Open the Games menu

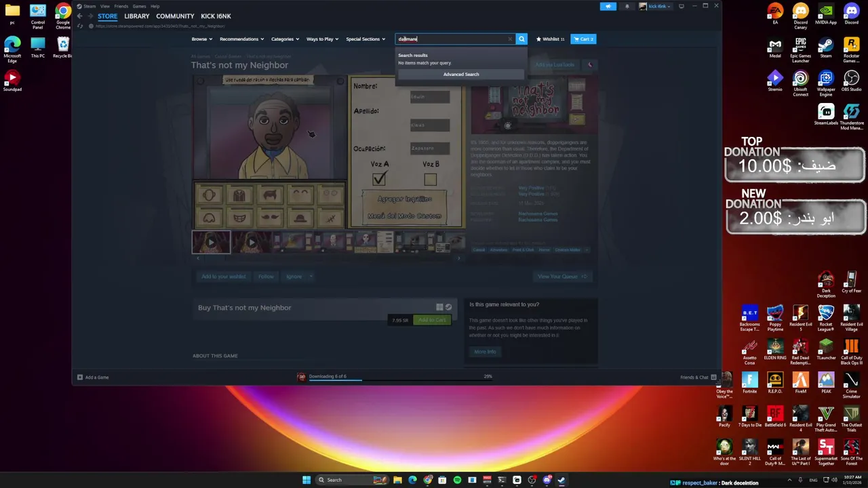[x=139, y=6]
